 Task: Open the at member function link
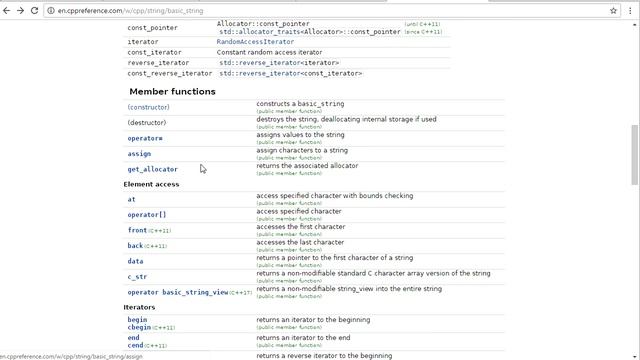[x=131, y=200]
